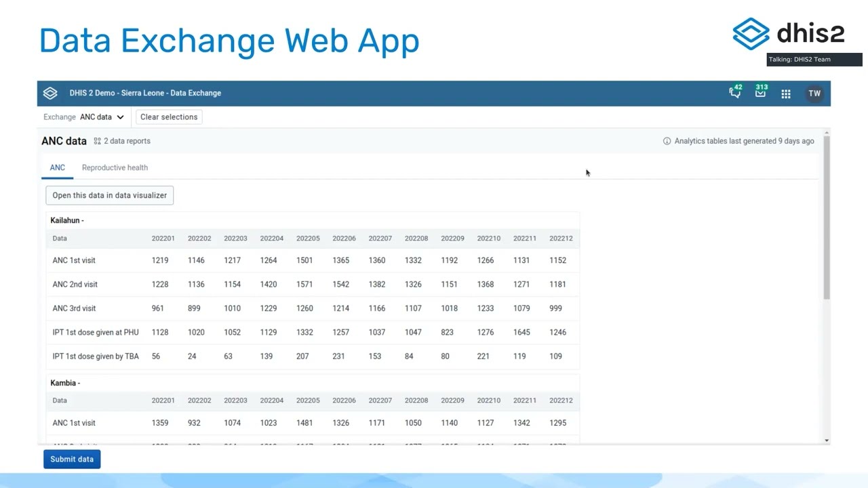
Task: Click value 1359 in Kambia ANC 1st visit
Action: tap(160, 423)
